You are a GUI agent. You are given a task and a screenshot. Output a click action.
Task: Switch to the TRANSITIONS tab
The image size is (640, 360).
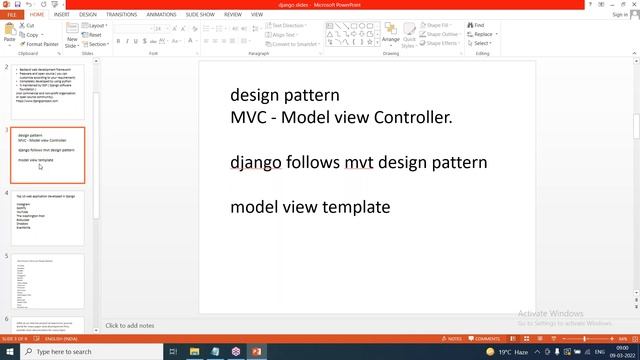[x=122, y=15]
